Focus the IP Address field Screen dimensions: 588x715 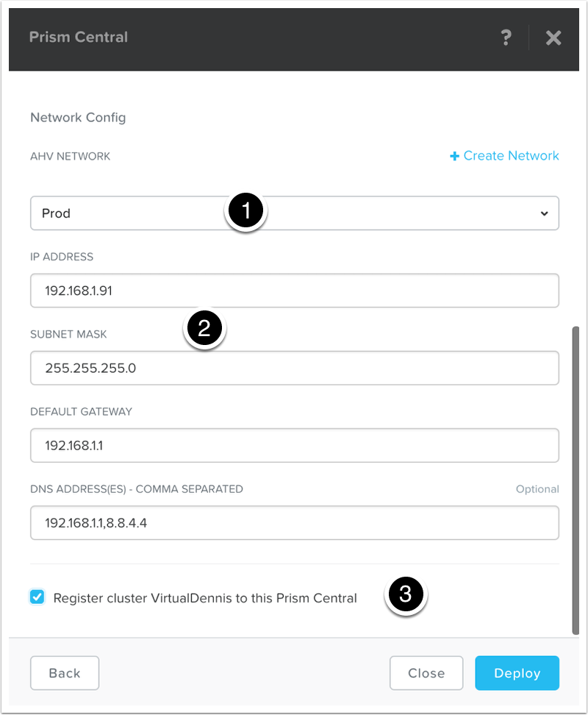point(294,291)
